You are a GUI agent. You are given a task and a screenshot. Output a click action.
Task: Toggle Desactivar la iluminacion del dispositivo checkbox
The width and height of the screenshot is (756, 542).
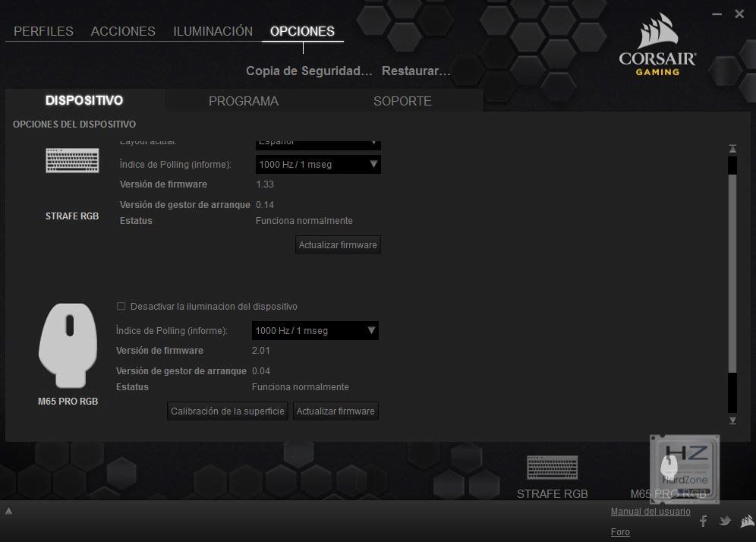pos(121,306)
